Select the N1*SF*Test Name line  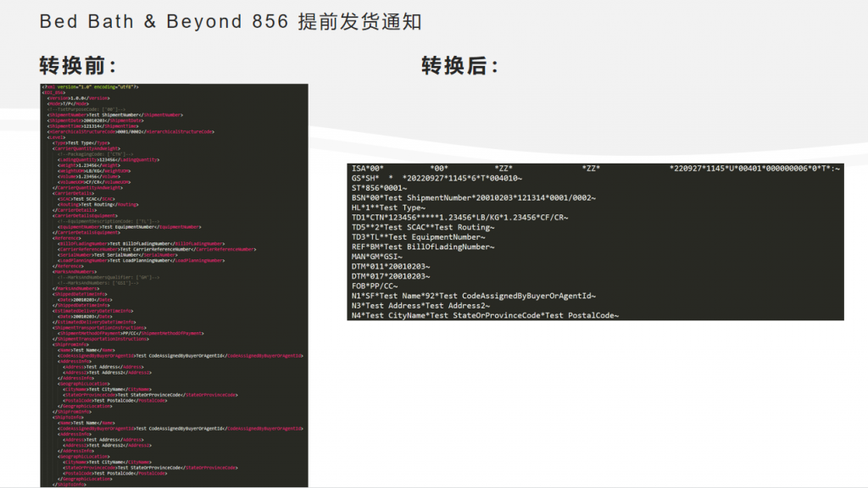click(474, 296)
